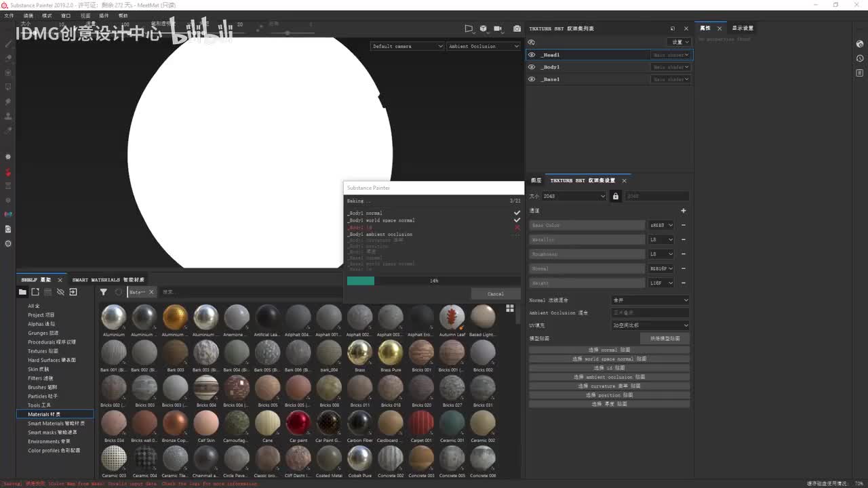This screenshot has width=868, height=488.
Task: Open the shader dropdown for _Head1
Action: tap(671, 55)
